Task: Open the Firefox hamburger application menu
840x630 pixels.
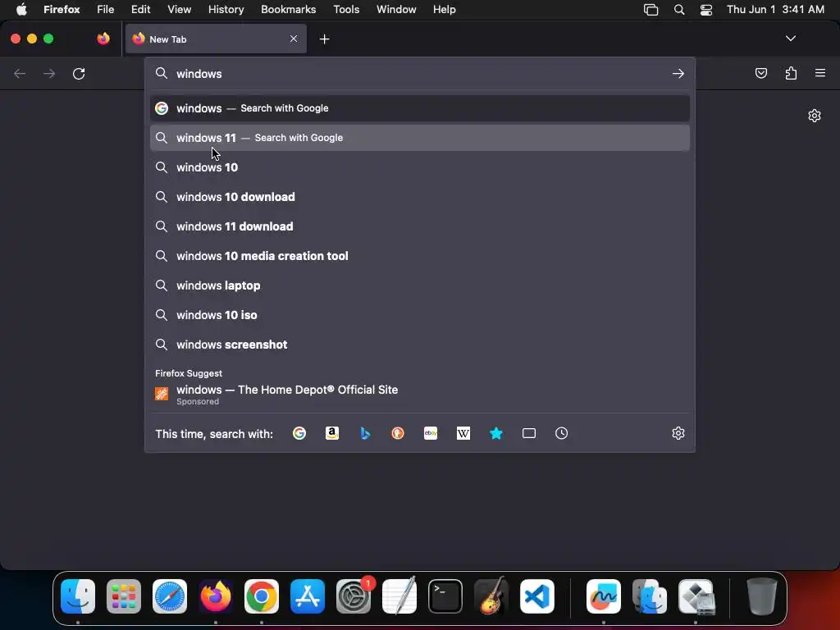Action: pos(820,73)
